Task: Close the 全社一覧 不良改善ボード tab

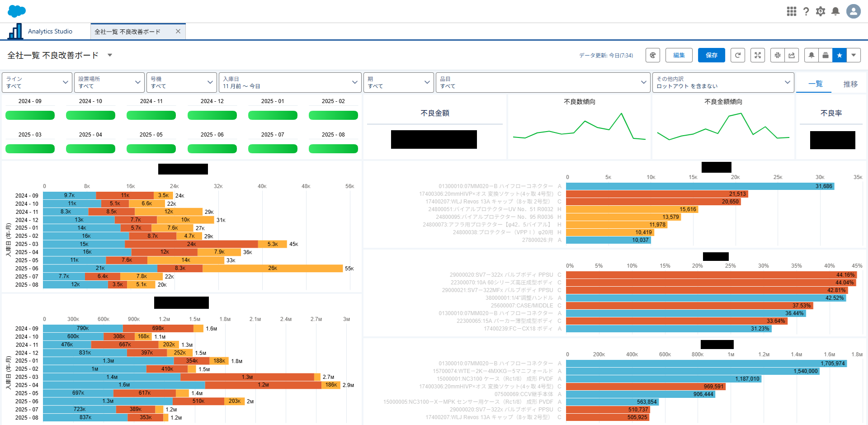Action: [x=178, y=31]
